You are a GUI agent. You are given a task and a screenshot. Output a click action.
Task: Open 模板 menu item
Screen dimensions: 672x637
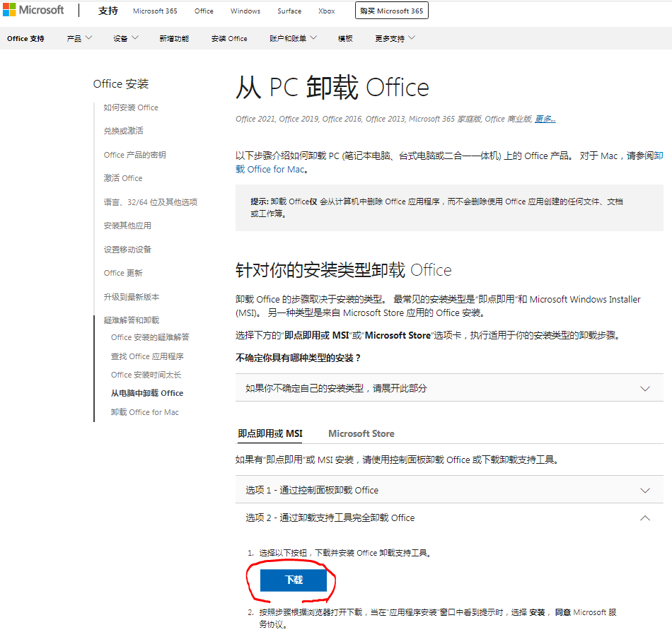coord(345,39)
